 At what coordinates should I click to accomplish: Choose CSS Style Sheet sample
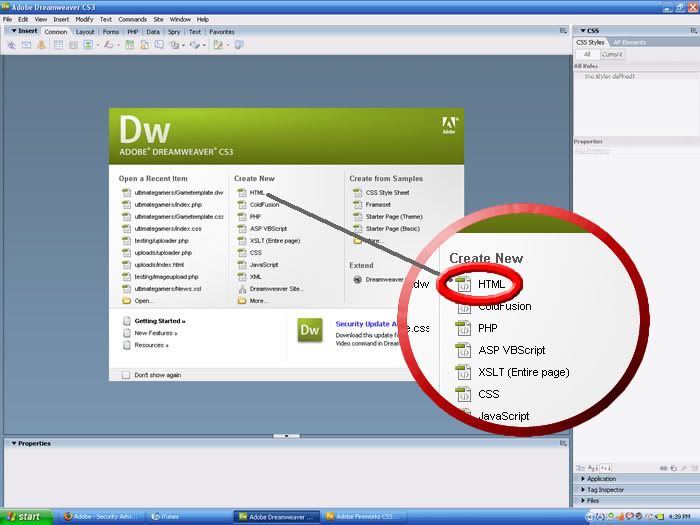point(388,192)
